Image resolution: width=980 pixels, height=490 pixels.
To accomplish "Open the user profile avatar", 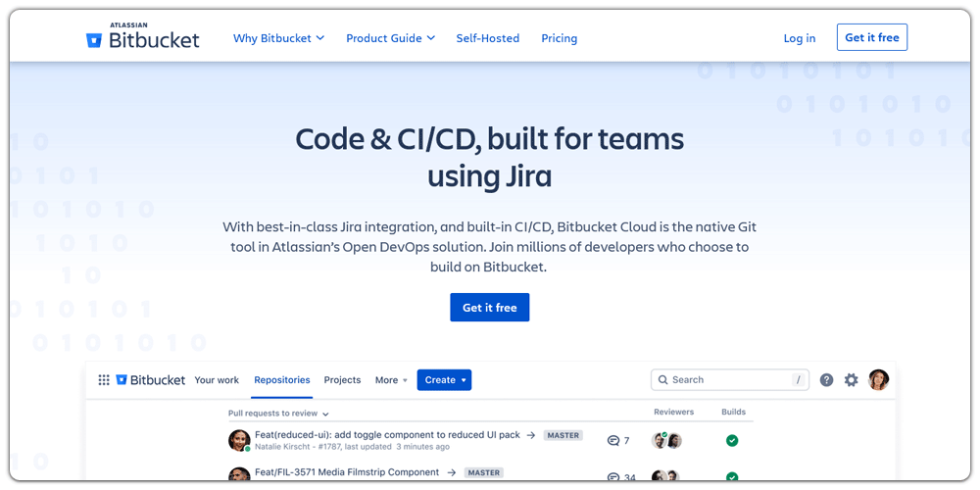I will [x=879, y=379].
